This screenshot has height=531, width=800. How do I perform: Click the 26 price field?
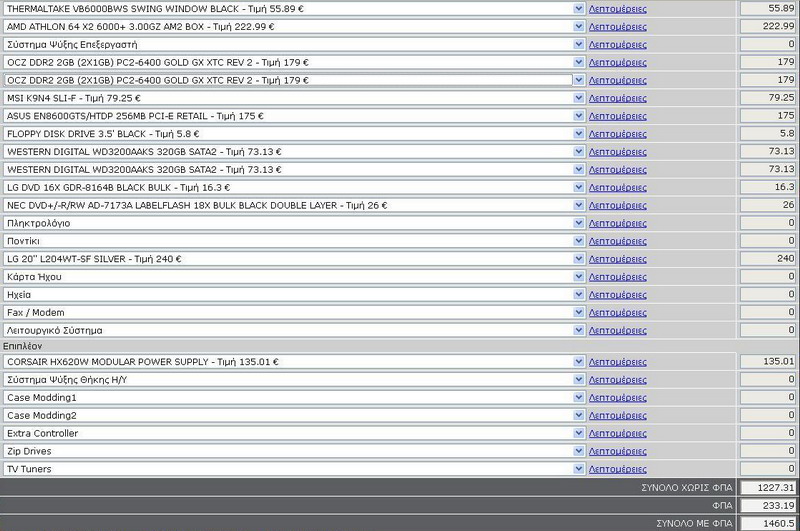768,205
